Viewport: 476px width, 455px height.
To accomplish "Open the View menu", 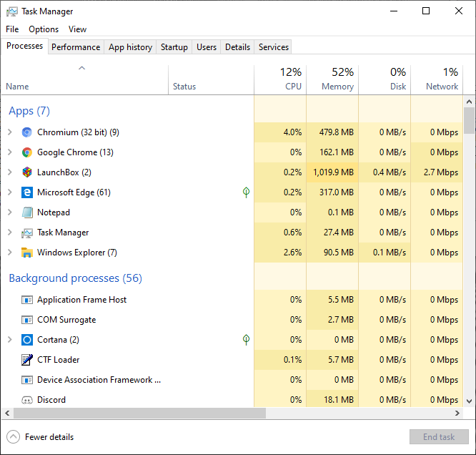I will (77, 29).
